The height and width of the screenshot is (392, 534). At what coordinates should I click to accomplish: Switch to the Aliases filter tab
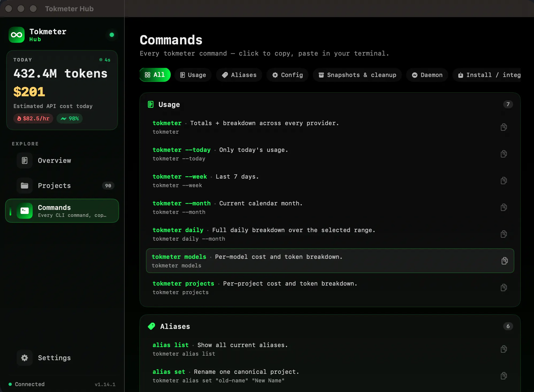(x=239, y=75)
